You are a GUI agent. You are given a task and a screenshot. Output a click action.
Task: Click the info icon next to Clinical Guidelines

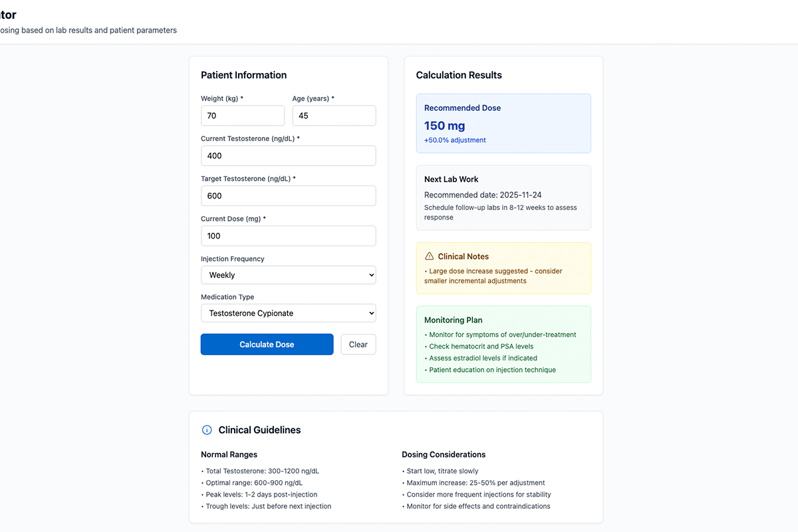pyautogui.click(x=207, y=430)
